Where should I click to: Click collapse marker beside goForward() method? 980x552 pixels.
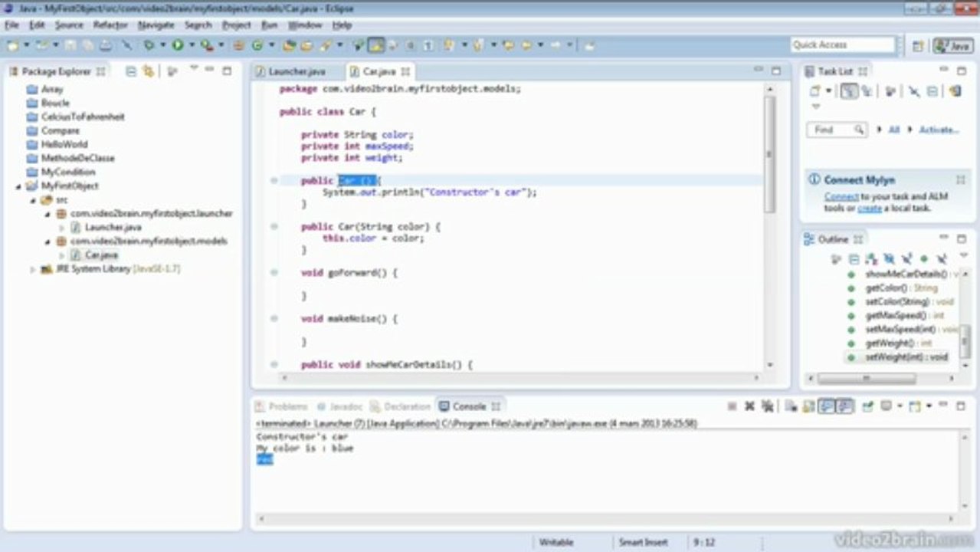[x=274, y=273]
